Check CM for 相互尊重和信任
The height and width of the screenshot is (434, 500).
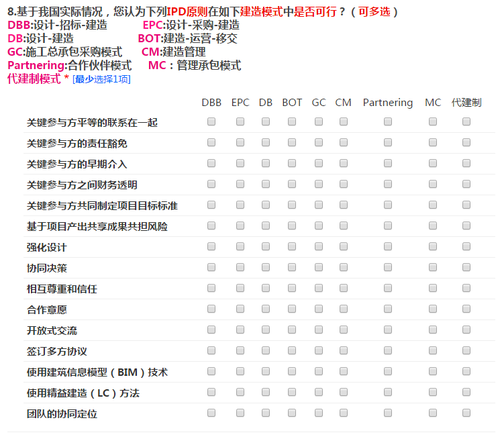pyautogui.click(x=344, y=288)
